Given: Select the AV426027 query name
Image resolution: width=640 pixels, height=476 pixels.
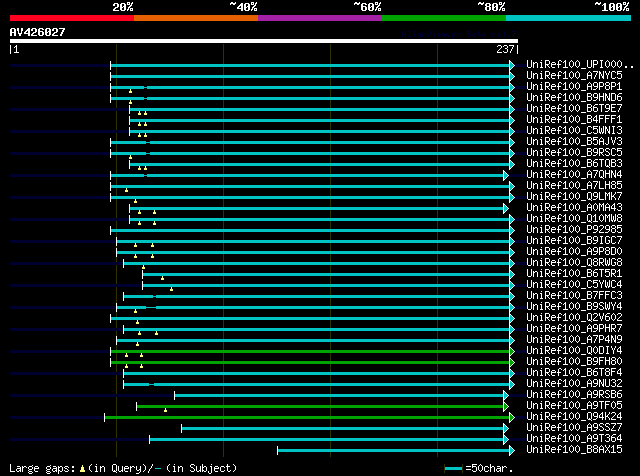Looking at the screenshot, I should [x=38, y=32].
